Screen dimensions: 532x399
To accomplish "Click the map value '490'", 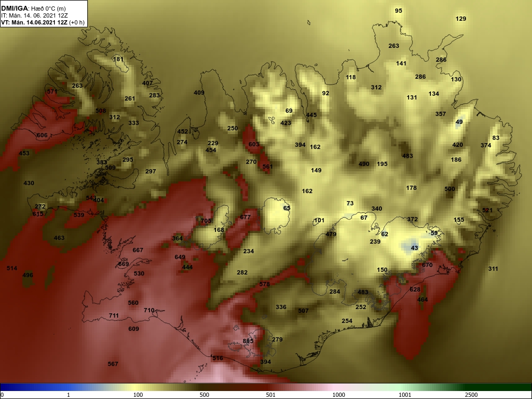I will click(x=364, y=164).
